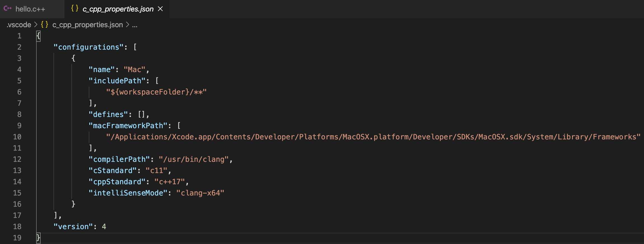Click the C++ file icon on hello.c++ tab

click(x=8, y=8)
